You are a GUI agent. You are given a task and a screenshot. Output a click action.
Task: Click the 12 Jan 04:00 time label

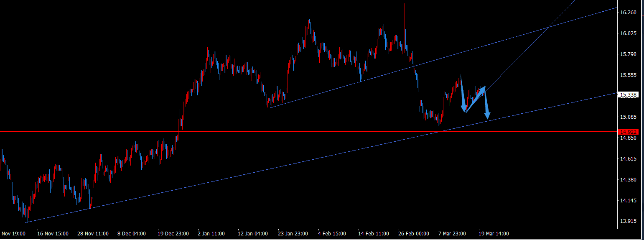click(254, 234)
